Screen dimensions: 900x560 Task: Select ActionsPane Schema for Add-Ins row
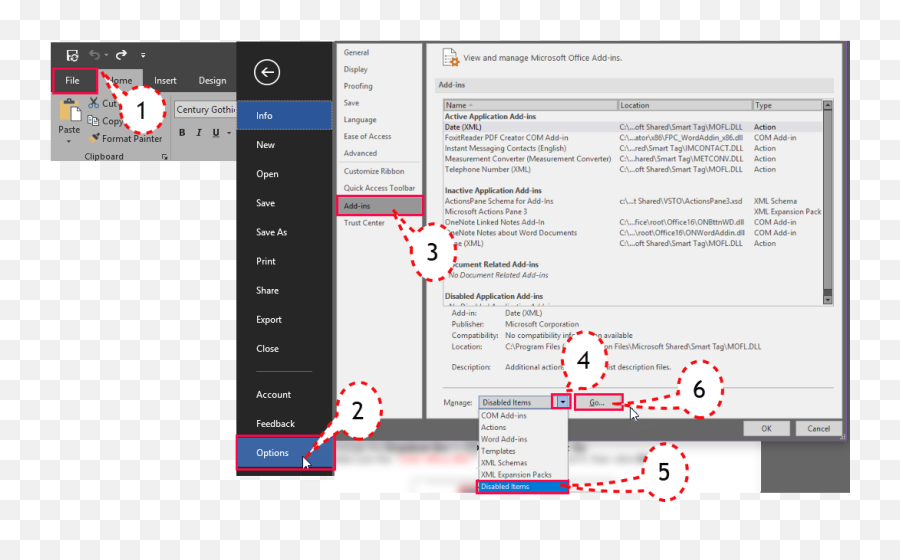(x=633, y=201)
